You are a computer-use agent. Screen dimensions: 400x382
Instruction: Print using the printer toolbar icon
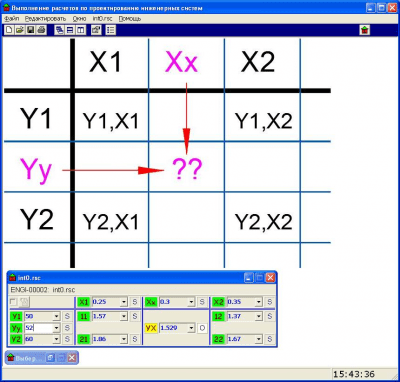click(x=41, y=30)
